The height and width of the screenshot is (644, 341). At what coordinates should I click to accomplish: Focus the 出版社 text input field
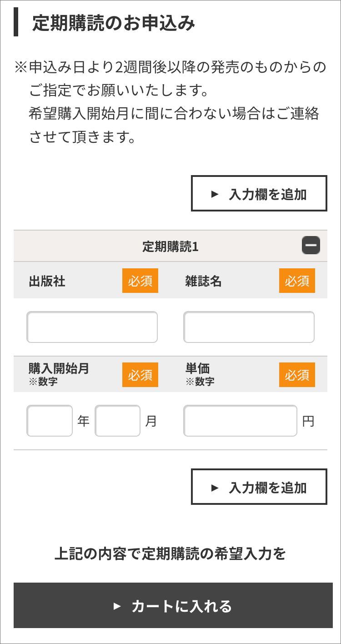click(x=92, y=327)
